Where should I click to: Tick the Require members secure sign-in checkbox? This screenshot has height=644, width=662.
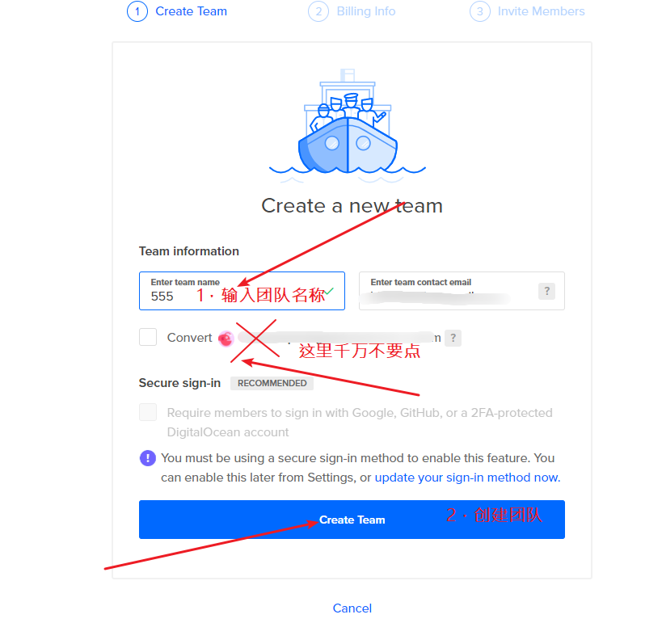[x=148, y=412]
